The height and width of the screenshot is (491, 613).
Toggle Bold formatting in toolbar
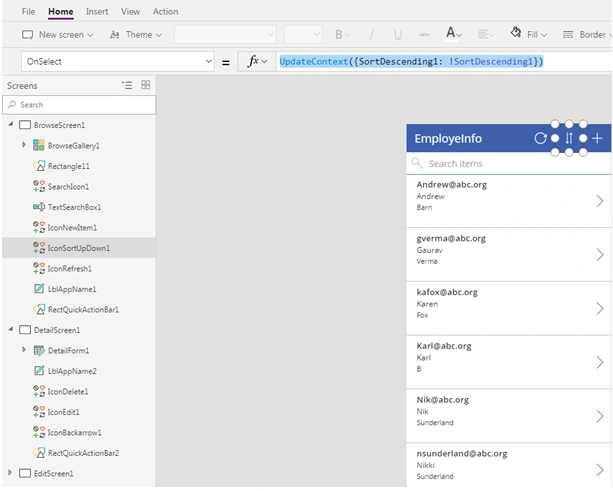(342, 34)
